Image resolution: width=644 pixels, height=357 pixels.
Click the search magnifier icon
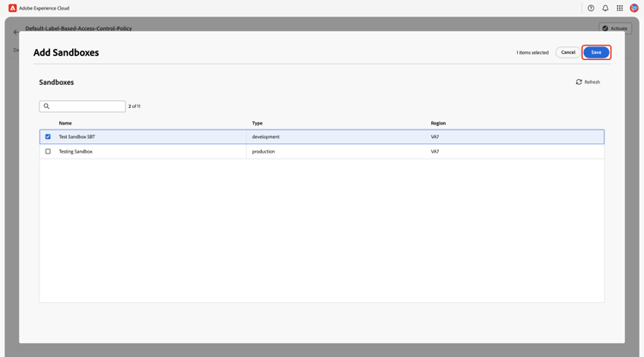point(46,106)
